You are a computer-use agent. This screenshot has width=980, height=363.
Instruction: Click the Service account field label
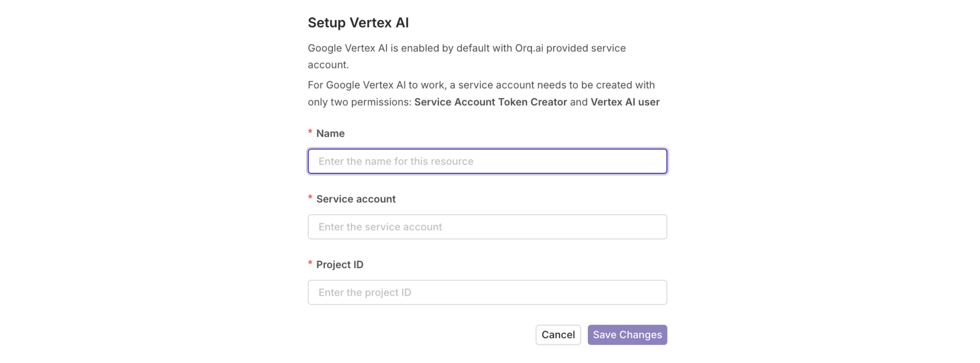click(x=356, y=199)
